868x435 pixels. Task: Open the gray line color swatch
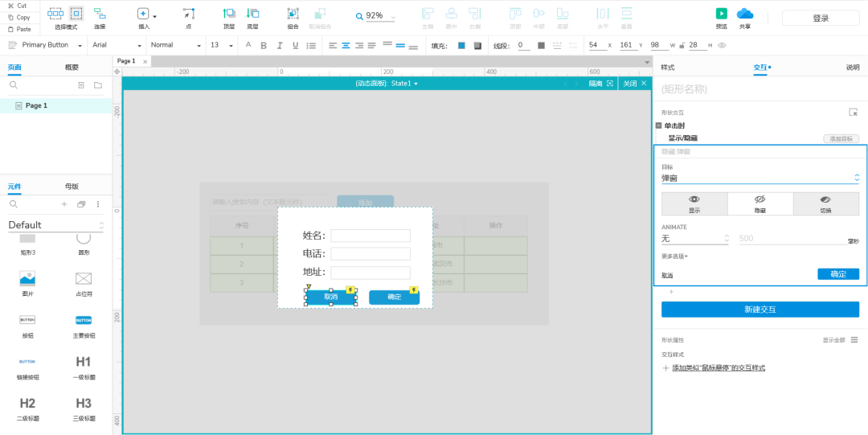(542, 46)
